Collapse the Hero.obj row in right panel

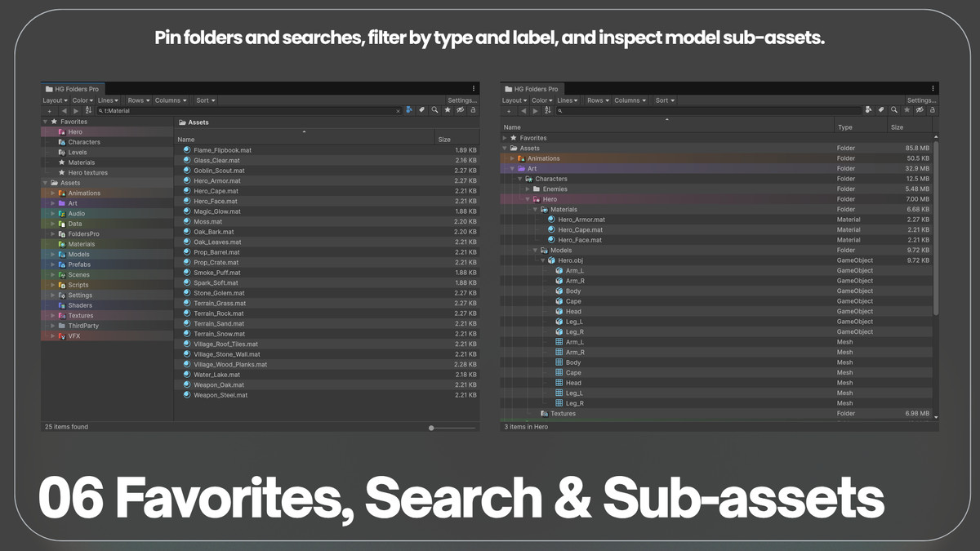point(542,260)
